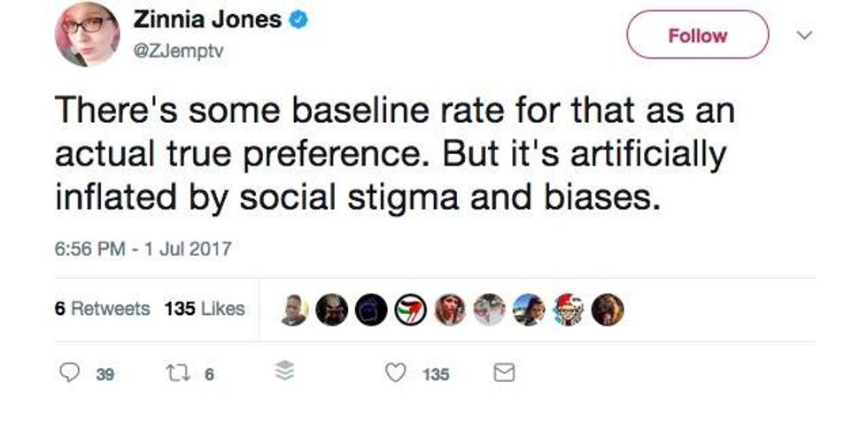Image resolution: width=868 pixels, height=422 pixels.
Task: View the 135 Likes list
Action: click(204, 309)
